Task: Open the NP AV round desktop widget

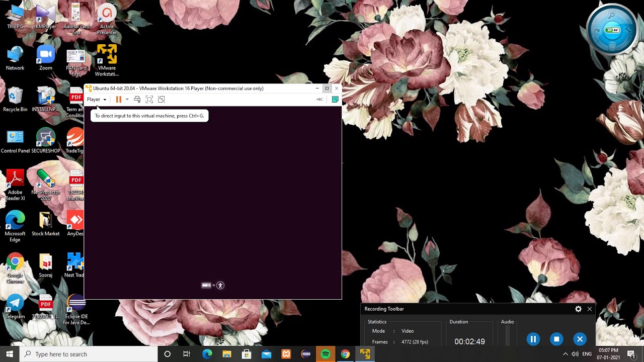Action: (612, 30)
